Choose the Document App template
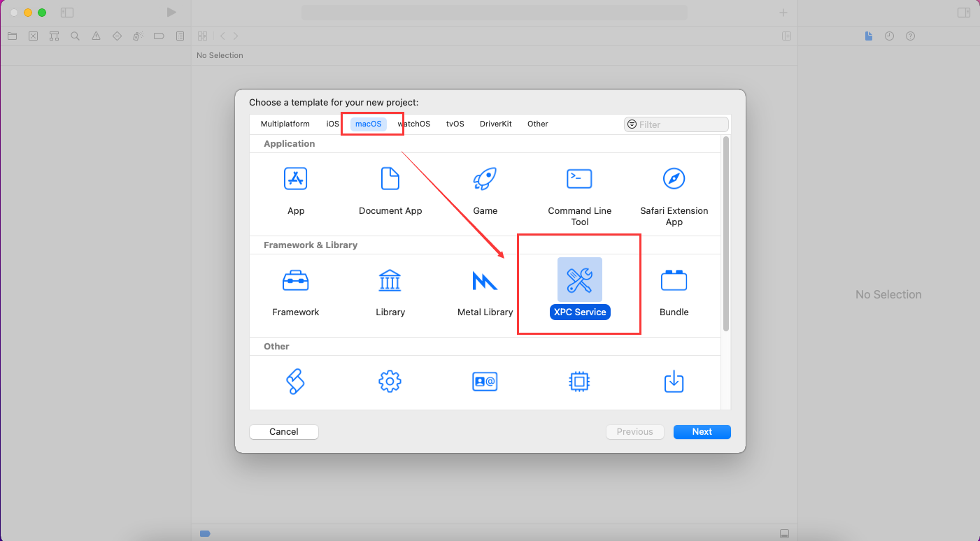 [x=390, y=179]
